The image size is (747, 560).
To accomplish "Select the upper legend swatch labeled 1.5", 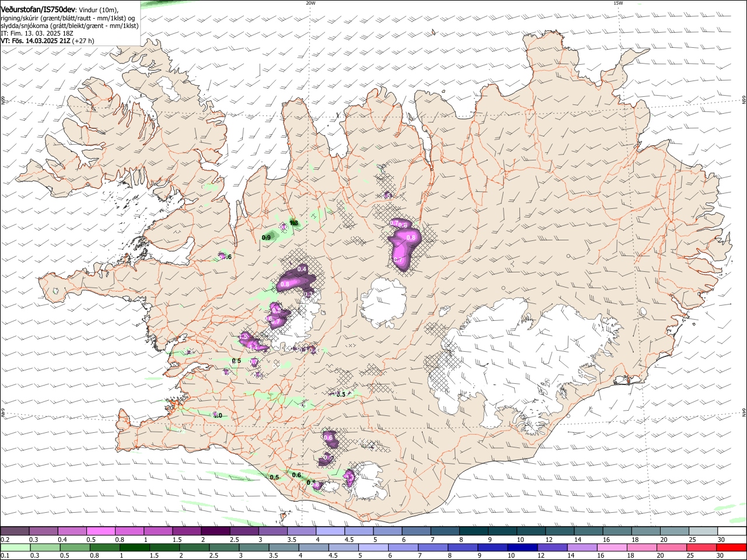I will pos(186,531).
